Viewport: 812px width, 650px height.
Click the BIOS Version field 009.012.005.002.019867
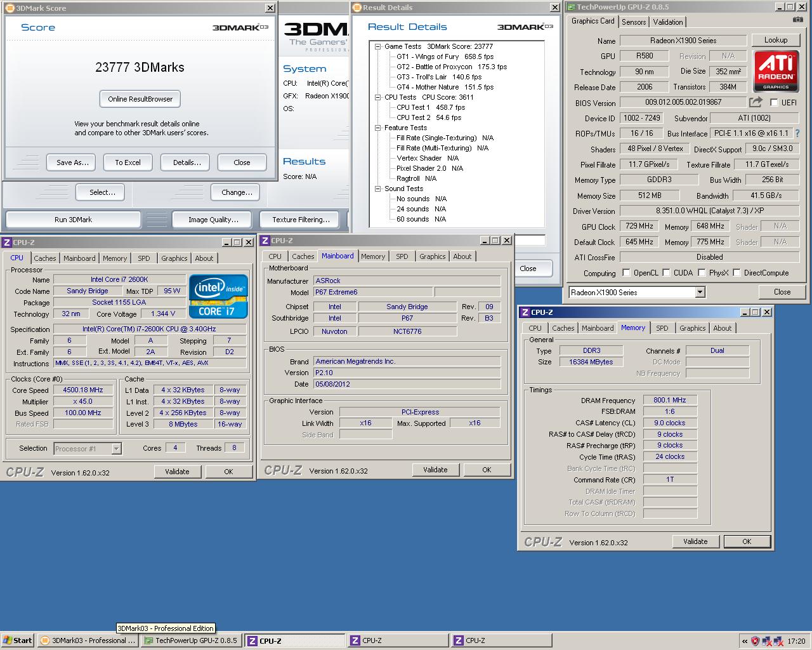(x=683, y=102)
